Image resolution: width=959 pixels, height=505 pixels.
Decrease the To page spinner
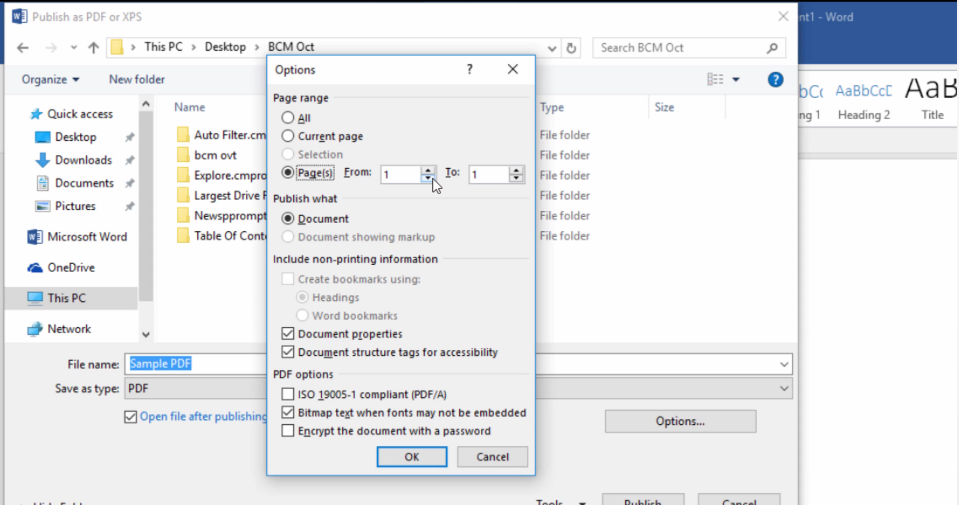[516, 179]
